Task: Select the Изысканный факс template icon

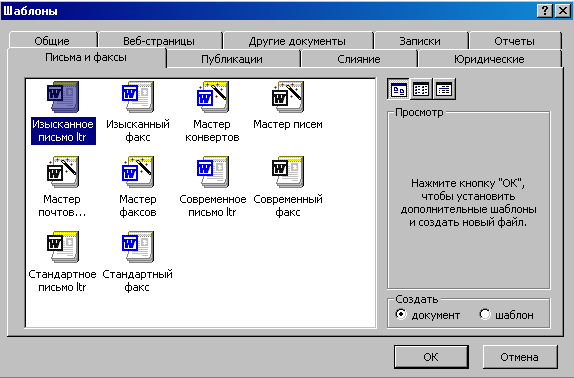Action: pyautogui.click(x=138, y=97)
